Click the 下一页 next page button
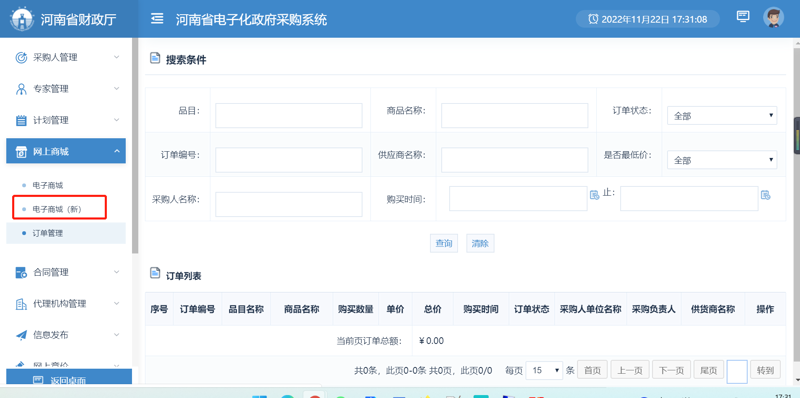This screenshot has width=800, height=398. (x=671, y=370)
